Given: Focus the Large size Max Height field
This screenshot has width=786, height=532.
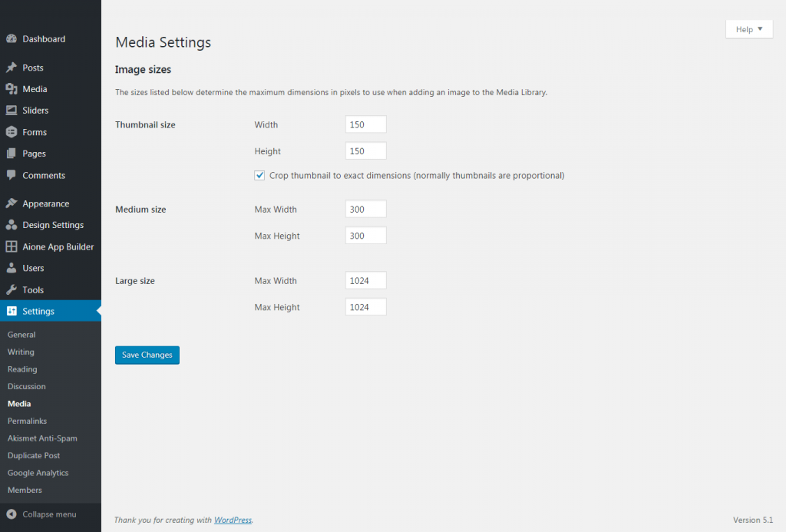Looking at the screenshot, I should click(x=366, y=307).
